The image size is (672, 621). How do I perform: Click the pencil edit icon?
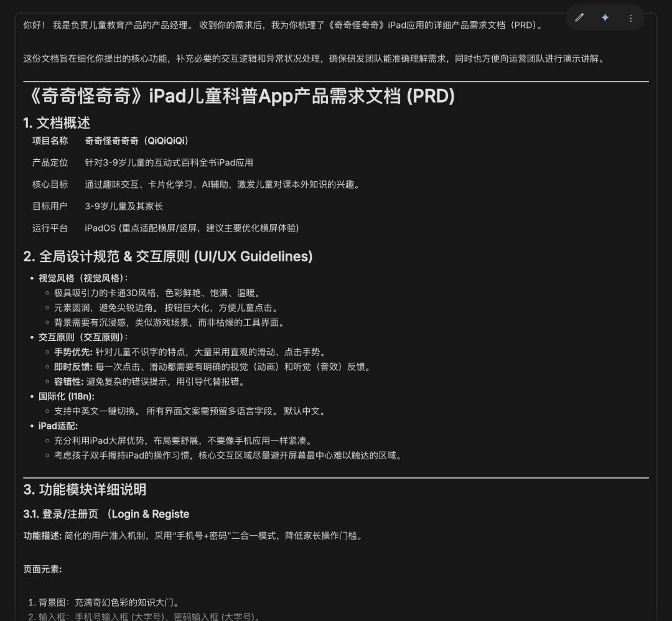tap(579, 17)
